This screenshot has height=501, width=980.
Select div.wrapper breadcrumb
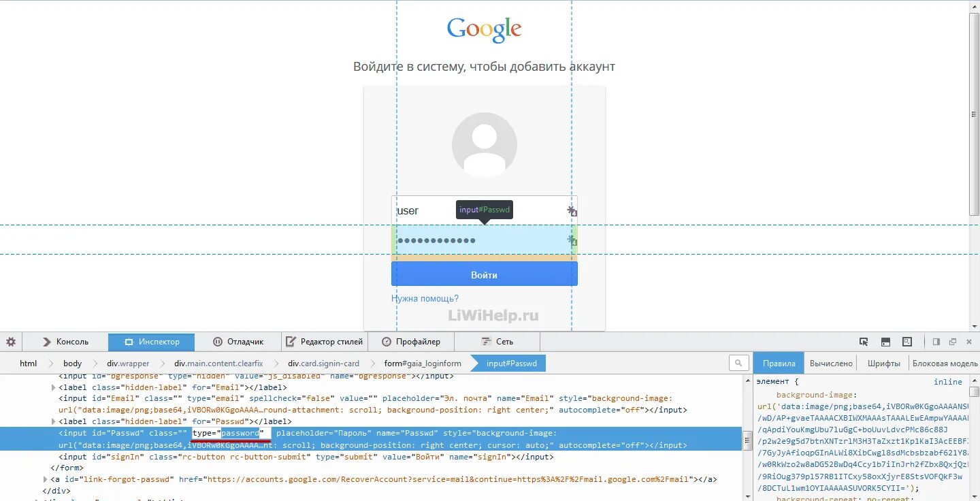(x=128, y=363)
